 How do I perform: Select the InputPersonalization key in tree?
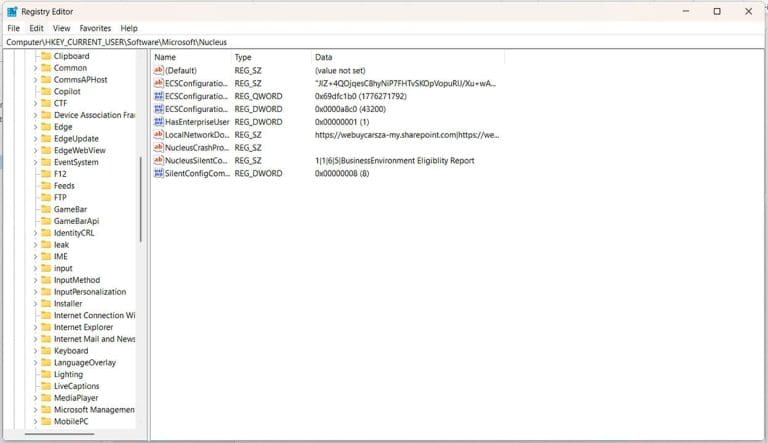tap(90, 292)
